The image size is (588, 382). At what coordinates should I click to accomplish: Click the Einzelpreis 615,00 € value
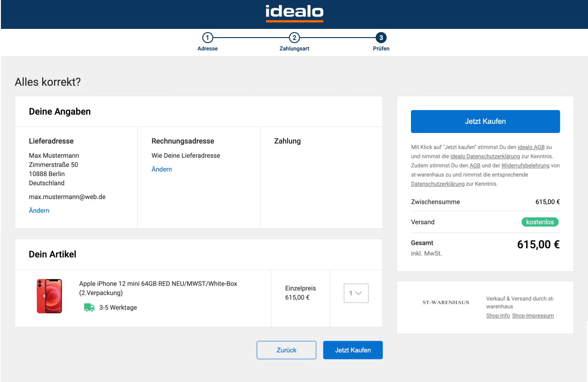click(x=297, y=297)
